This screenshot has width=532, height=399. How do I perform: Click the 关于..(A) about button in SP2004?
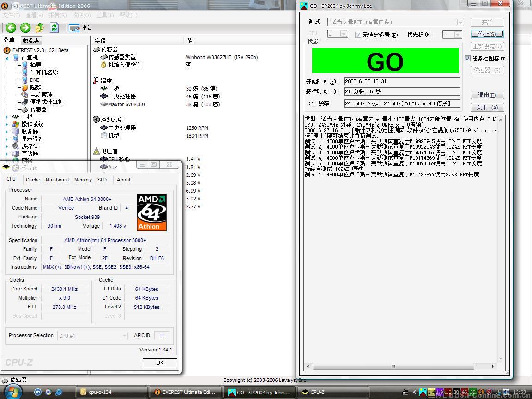[x=487, y=108]
